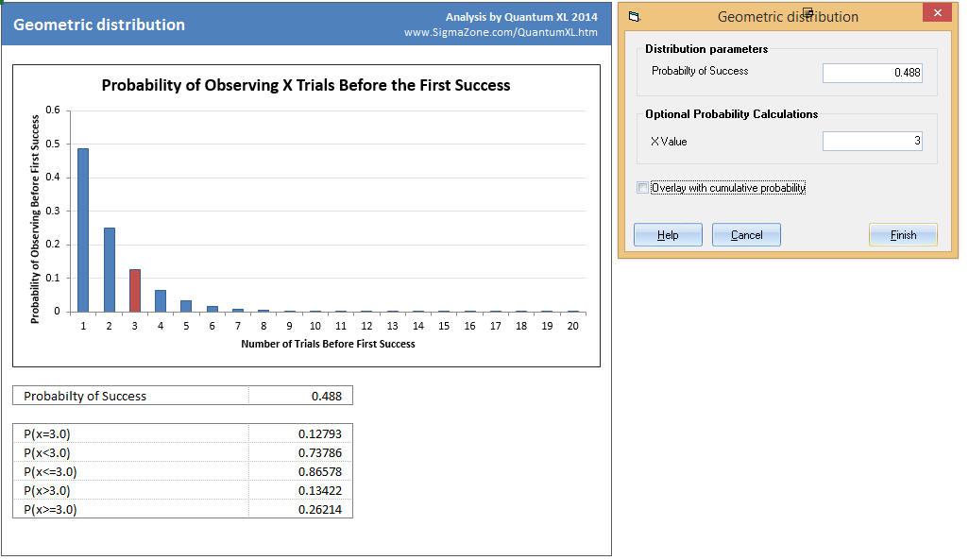Close the Geometric distribution dialog
Screen dimensions: 969x560
click(x=936, y=14)
